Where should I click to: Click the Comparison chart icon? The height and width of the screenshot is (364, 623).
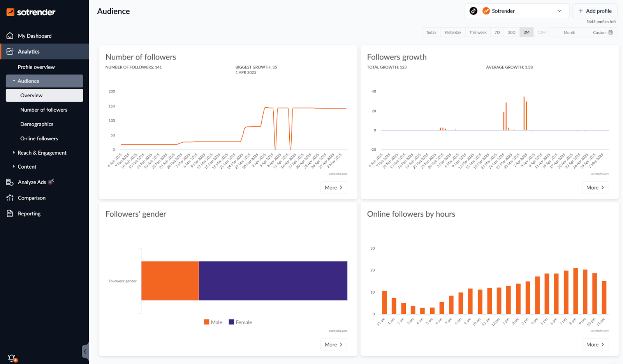(x=10, y=198)
